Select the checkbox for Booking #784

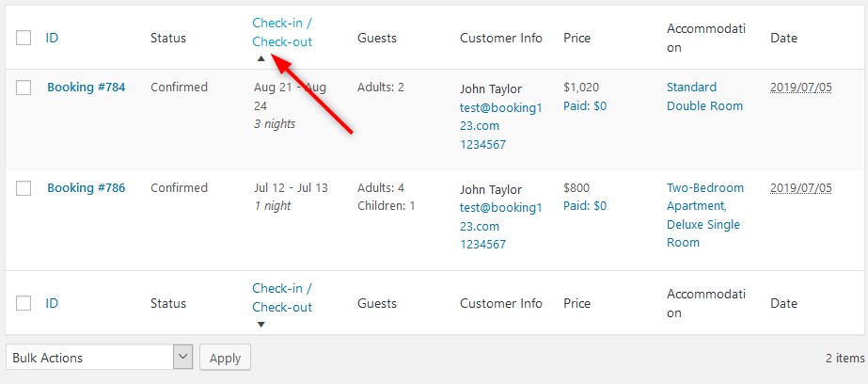24,88
